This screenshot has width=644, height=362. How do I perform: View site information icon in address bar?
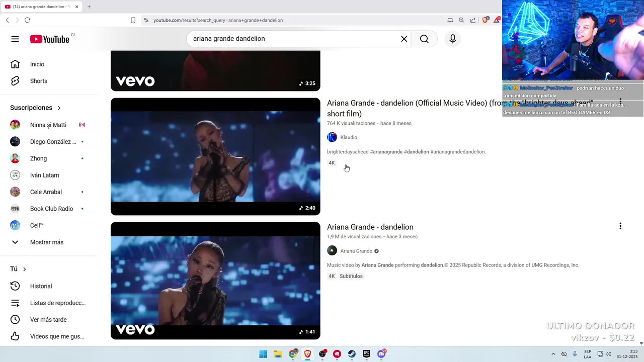tap(146, 20)
